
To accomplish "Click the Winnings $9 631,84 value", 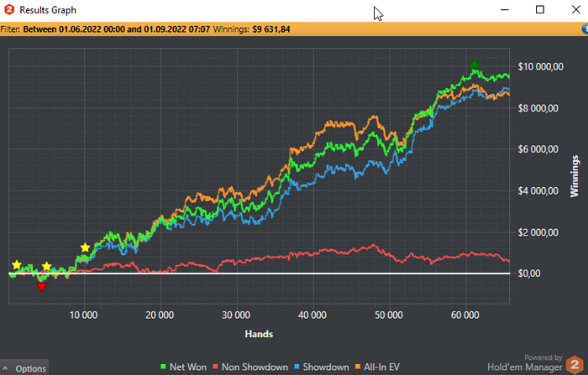I will tap(271, 29).
